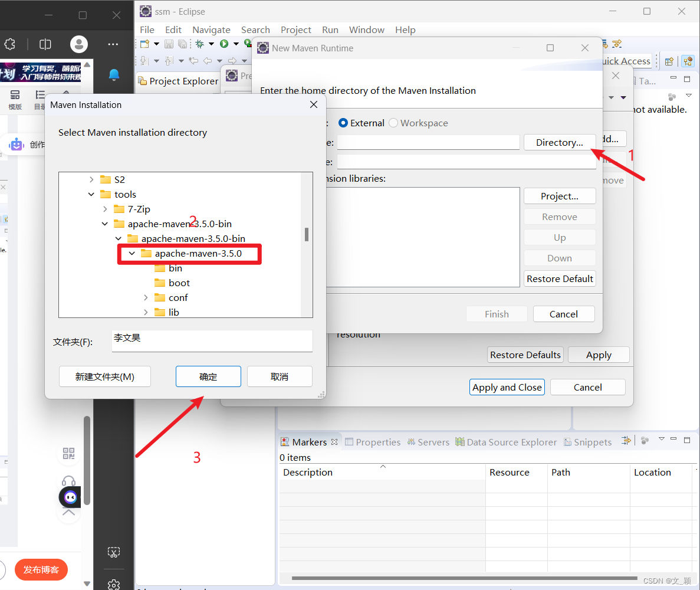Click the folder name input field showing 李文昊
This screenshot has width=700, height=590.
pos(212,341)
